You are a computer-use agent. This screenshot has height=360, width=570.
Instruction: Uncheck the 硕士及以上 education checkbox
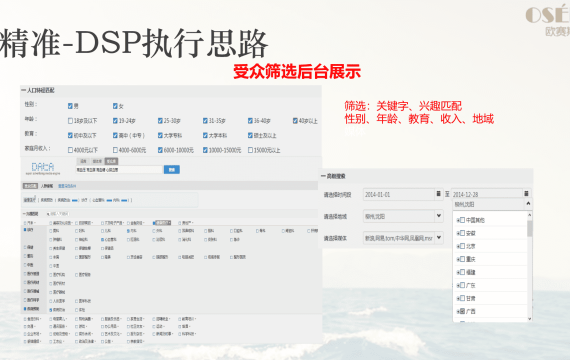pos(250,135)
